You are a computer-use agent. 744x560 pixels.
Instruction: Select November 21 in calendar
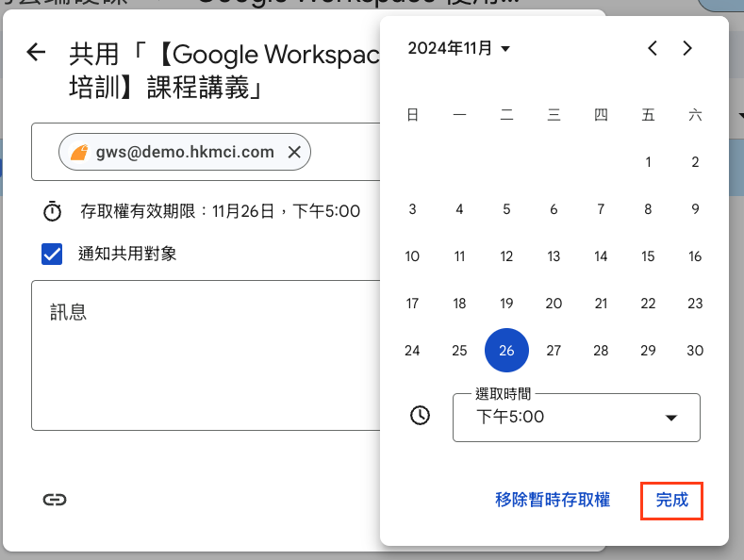coord(601,304)
